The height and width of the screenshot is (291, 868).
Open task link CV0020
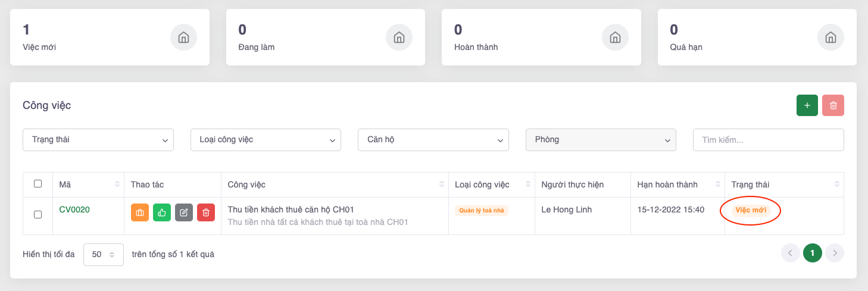tap(74, 209)
